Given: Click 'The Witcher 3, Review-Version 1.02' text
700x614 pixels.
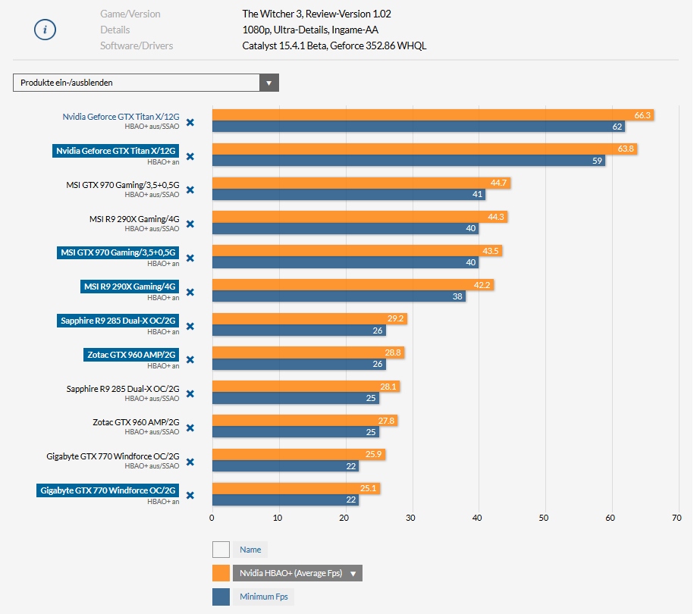Looking at the screenshot, I should (316, 14).
